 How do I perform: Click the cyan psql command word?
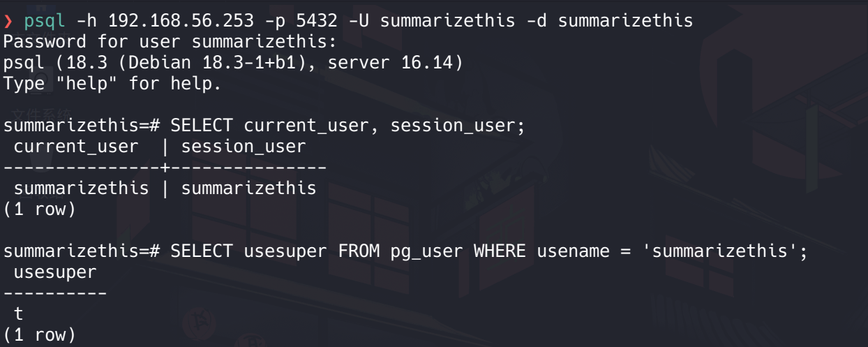point(45,22)
